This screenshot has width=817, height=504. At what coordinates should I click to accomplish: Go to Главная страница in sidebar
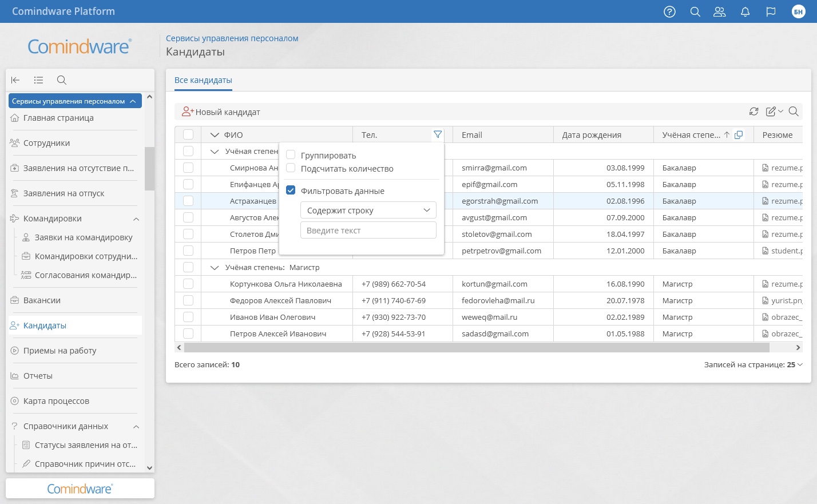(x=58, y=118)
